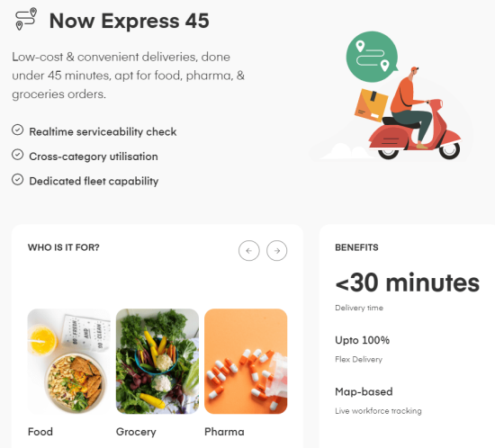The image size is (495, 448).
Task: Select the Pharma label
Action: point(224,432)
